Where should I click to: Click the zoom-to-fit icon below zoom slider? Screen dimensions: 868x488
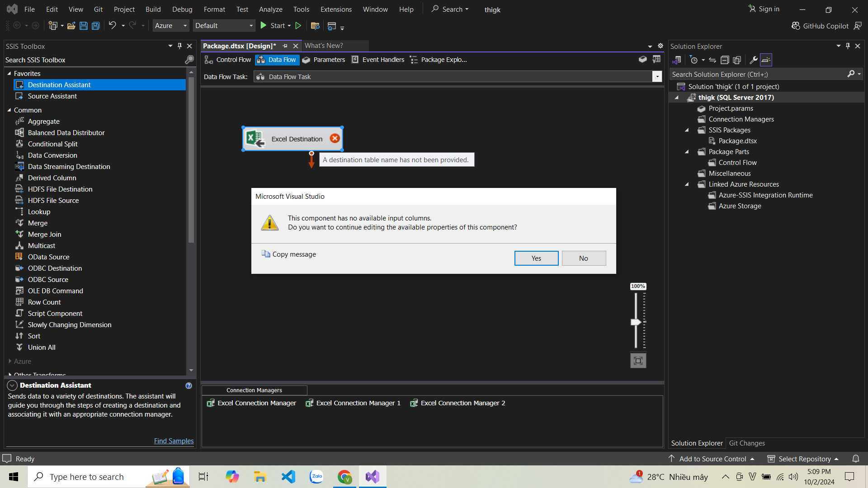coord(638,361)
